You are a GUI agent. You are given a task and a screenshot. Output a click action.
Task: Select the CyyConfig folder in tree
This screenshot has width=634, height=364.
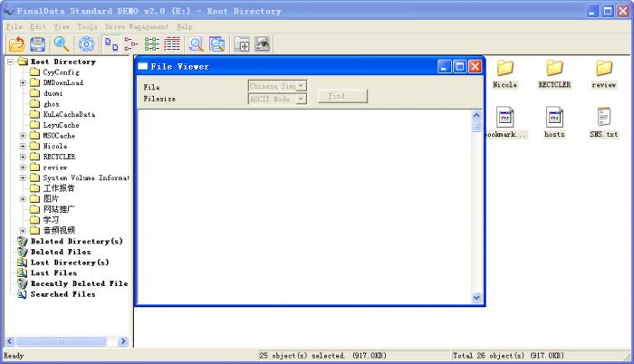click(x=61, y=72)
